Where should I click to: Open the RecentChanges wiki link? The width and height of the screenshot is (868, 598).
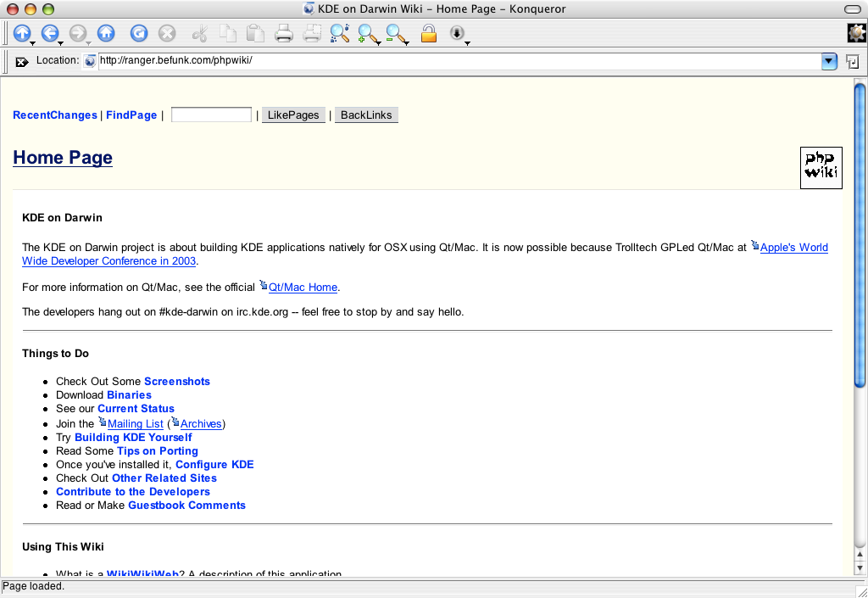click(x=55, y=115)
